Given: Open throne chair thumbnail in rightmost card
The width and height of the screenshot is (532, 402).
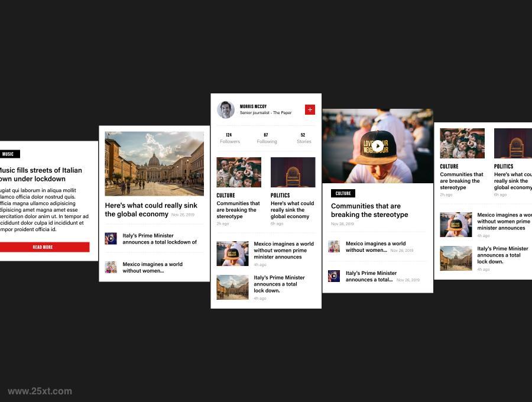Looking at the screenshot, I should (513, 143).
